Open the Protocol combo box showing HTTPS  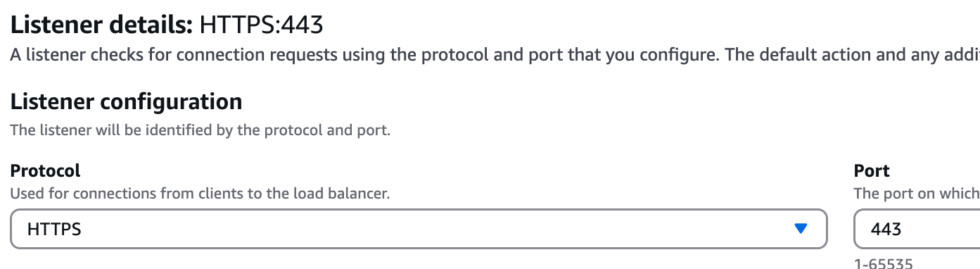419,228
